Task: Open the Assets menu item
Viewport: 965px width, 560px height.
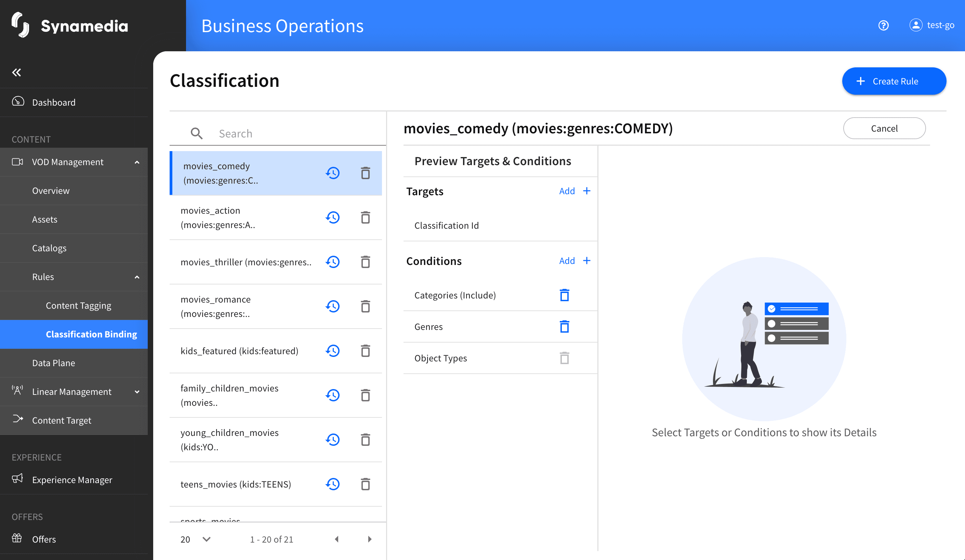Action: [x=74, y=219]
